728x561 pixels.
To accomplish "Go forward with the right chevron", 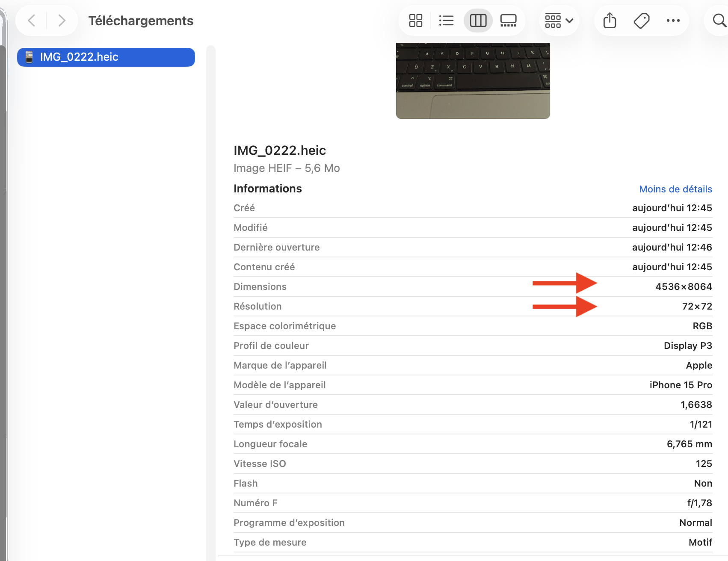I will (x=62, y=21).
